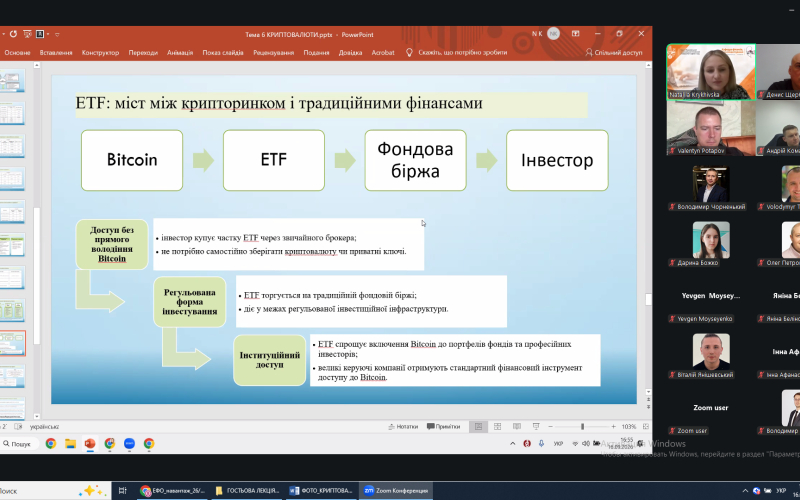
Task: Switch to the Анімація tab
Action: click(x=180, y=53)
